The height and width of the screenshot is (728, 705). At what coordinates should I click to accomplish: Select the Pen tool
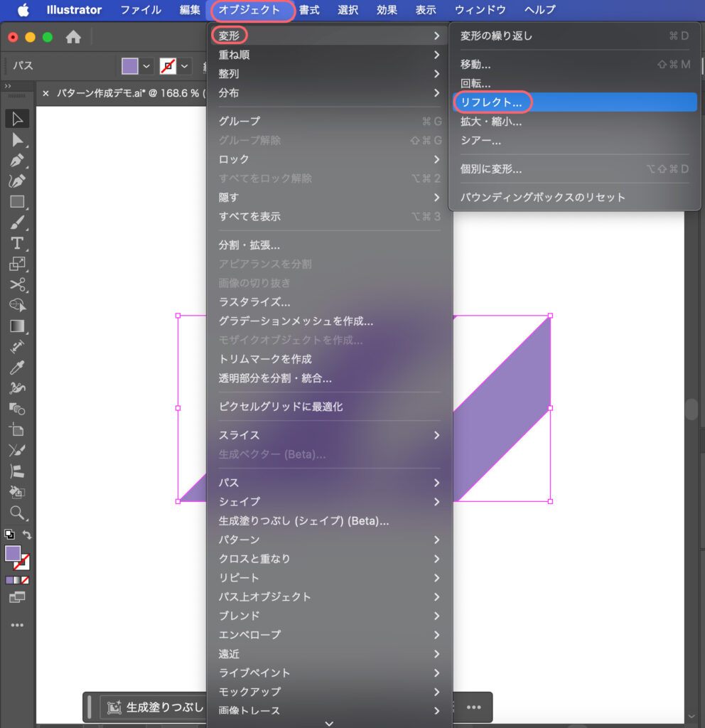click(17, 161)
